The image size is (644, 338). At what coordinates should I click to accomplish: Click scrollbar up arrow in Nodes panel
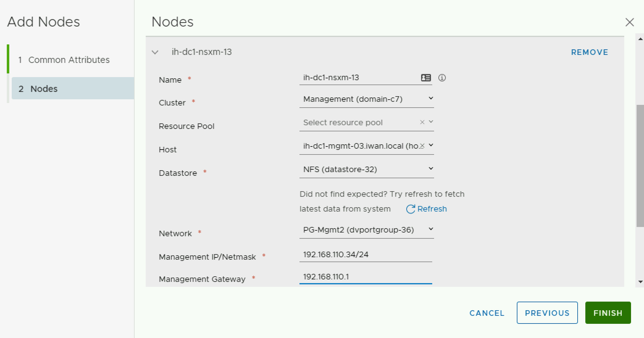(640, 39)
